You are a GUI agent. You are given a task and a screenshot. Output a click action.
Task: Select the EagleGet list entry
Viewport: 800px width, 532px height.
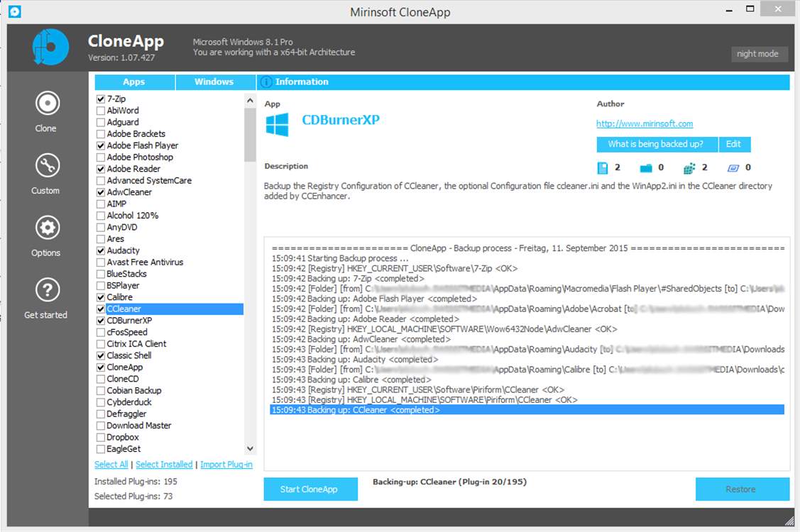pyautogui.click(x=124, y=450)
